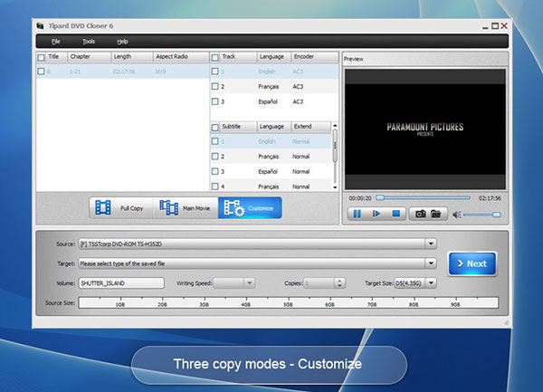Screen dimensions: 543x392
Task: Click the Next button
Action: point(472,263)
